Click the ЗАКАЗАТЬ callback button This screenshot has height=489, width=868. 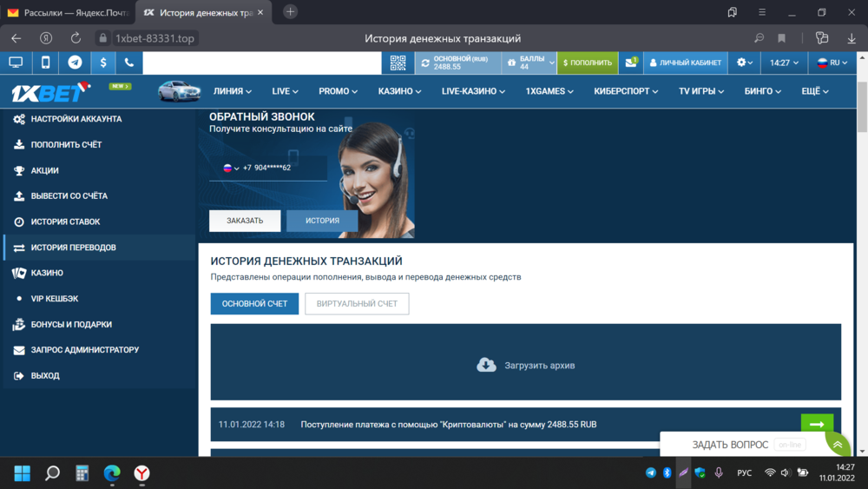[x=245, y=221]
